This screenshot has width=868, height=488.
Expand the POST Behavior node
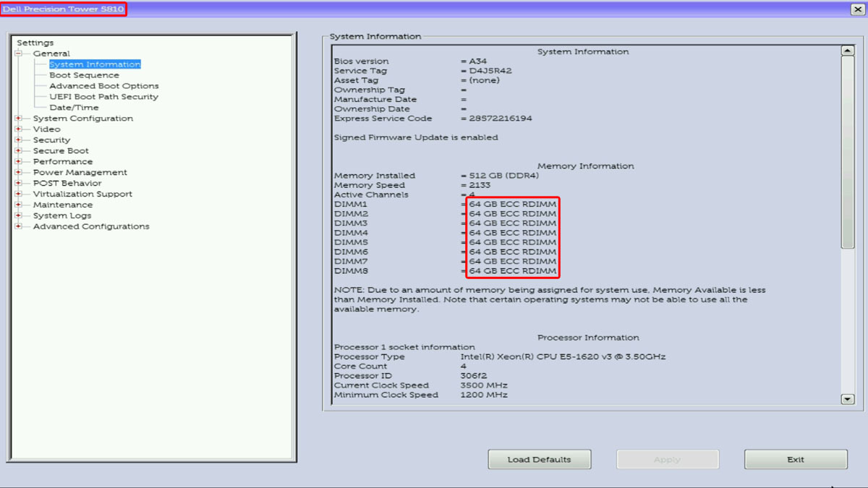[x=18, y=184]
